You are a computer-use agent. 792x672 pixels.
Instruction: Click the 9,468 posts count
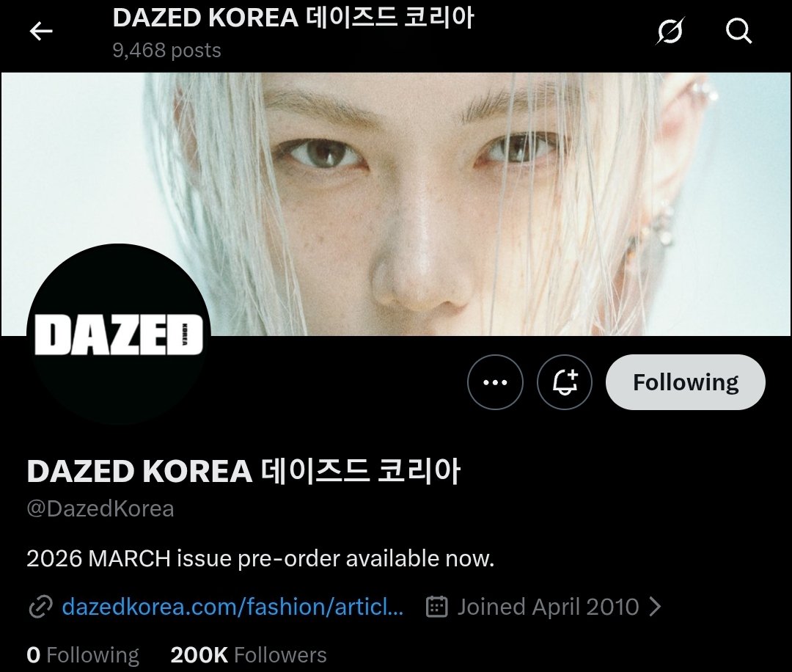[166, 50]
